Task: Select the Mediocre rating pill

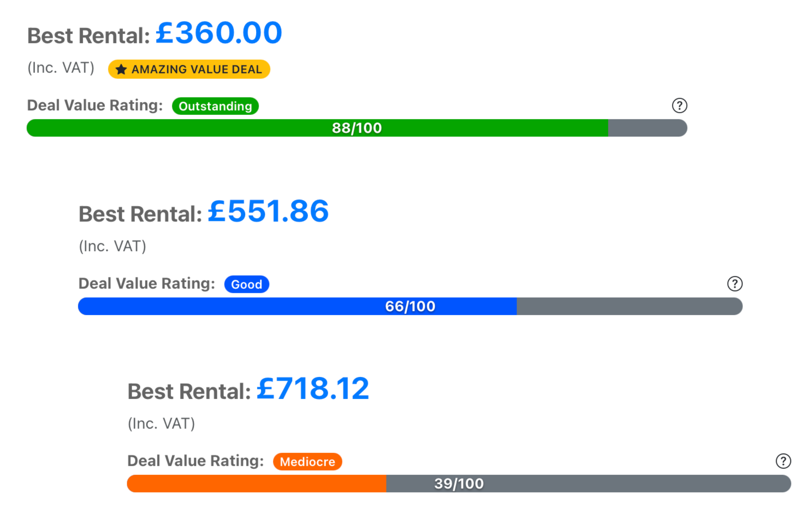Action: (x=307, y=462)
